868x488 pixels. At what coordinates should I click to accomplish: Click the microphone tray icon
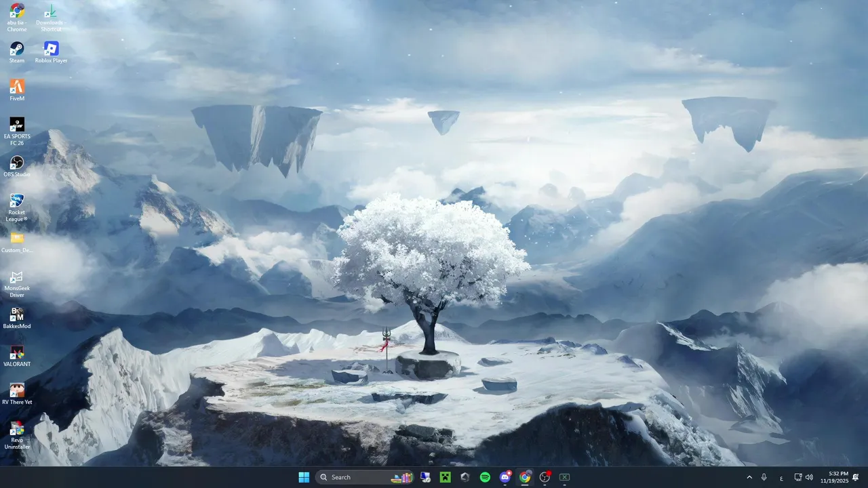point(764,477)
